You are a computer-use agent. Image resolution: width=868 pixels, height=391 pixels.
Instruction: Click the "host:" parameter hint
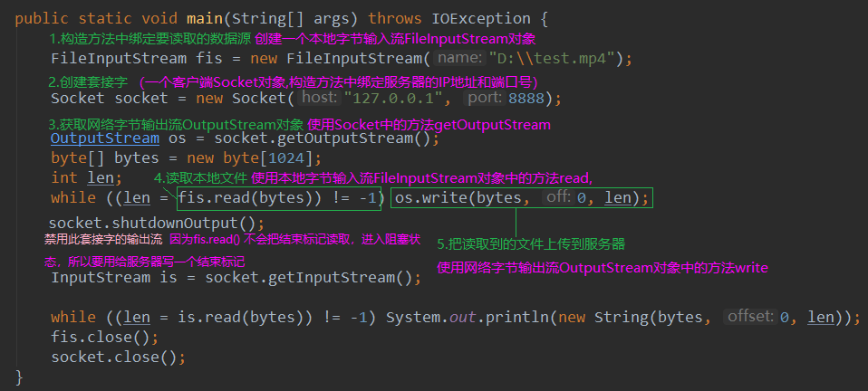tap(320, 99)
